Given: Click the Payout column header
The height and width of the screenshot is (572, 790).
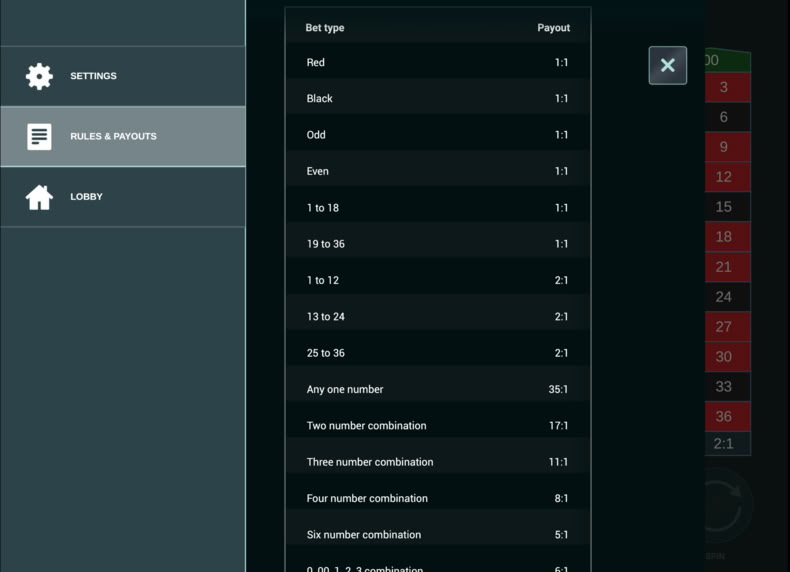Looking at the screenshot, I should tap(553, 28).
